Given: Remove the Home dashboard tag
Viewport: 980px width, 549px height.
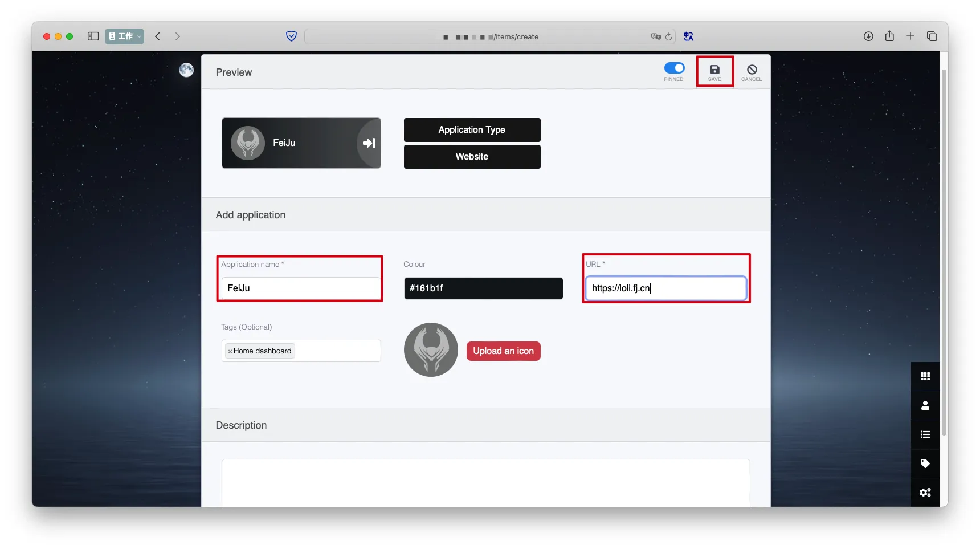Looking at the screenshot, I should coord(230,352).
